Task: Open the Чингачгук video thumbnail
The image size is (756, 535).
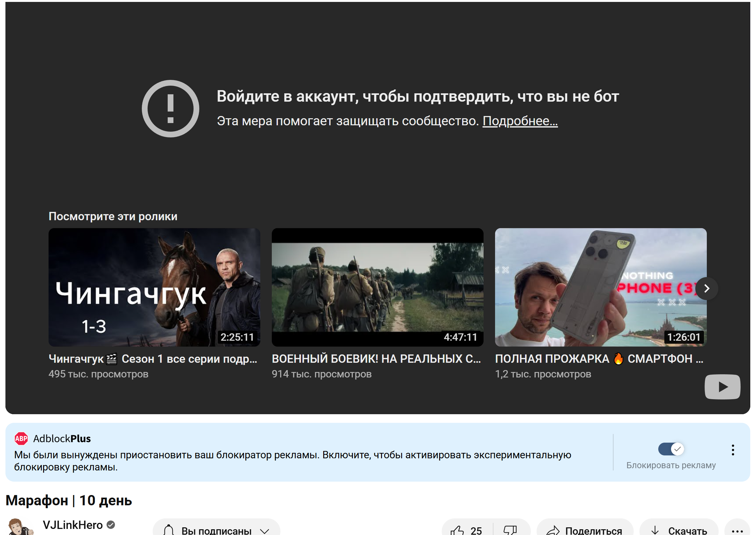Action: (x=154, y=287)
